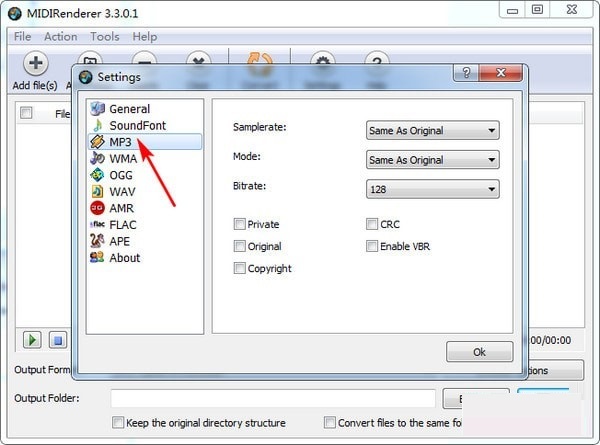Click the Ok button

click(x=479, y=352)
